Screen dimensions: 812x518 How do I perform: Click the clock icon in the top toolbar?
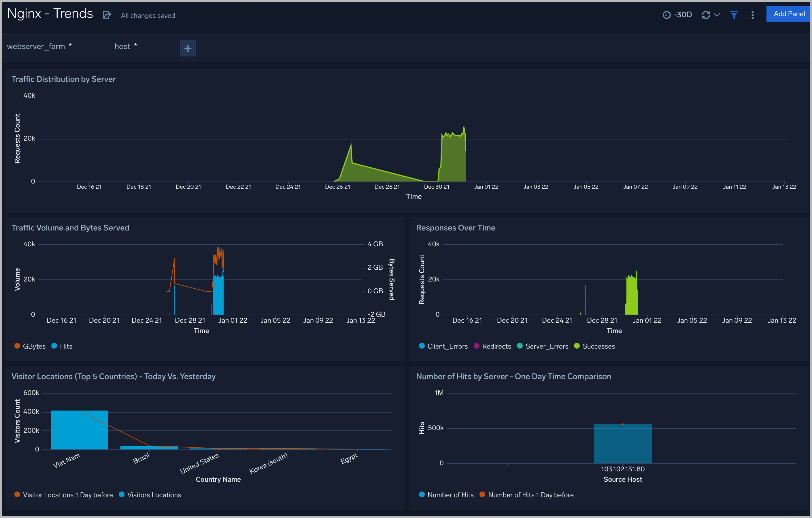pos(666,14)
